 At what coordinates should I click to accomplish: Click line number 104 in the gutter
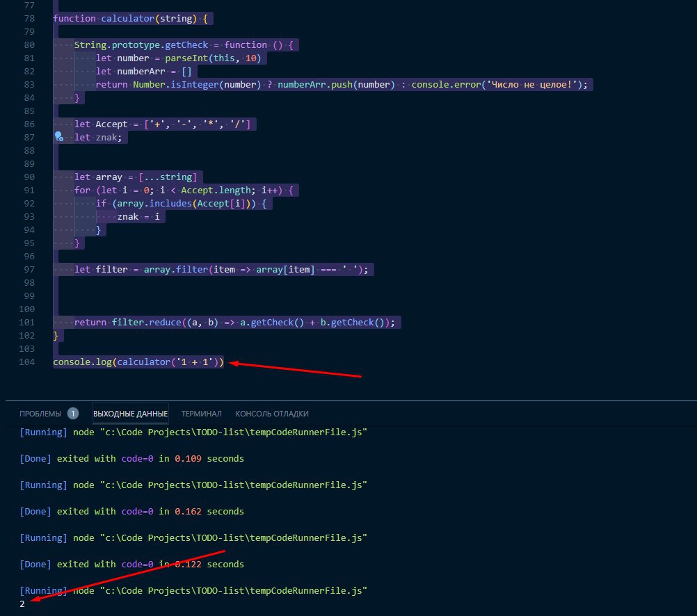pyautogui.click(x=26, y=362)
